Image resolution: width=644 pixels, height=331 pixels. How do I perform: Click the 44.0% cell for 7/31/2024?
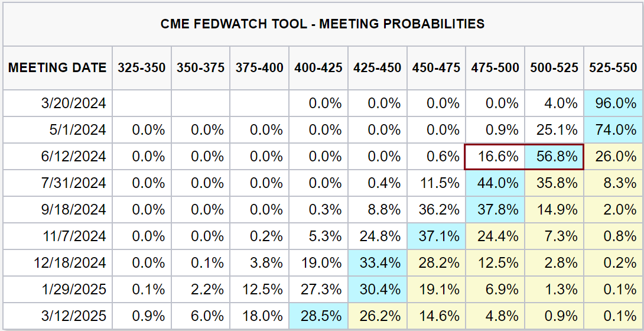(x=495, y=183)
